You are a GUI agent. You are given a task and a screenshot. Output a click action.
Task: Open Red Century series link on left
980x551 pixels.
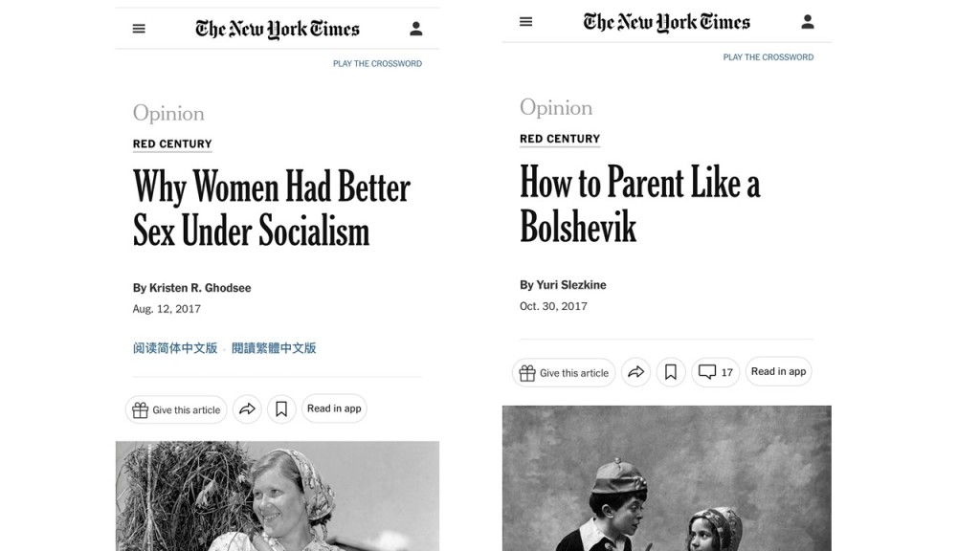[172, 143]
